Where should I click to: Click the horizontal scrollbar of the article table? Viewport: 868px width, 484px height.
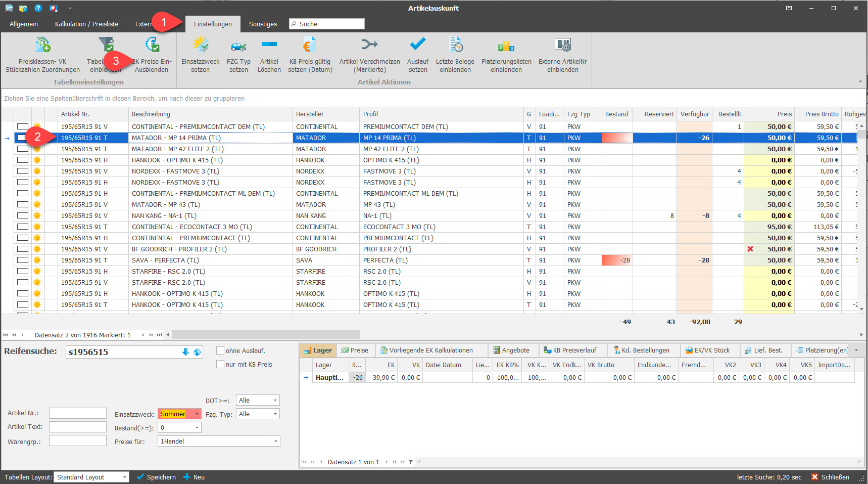tap(266, 335)
